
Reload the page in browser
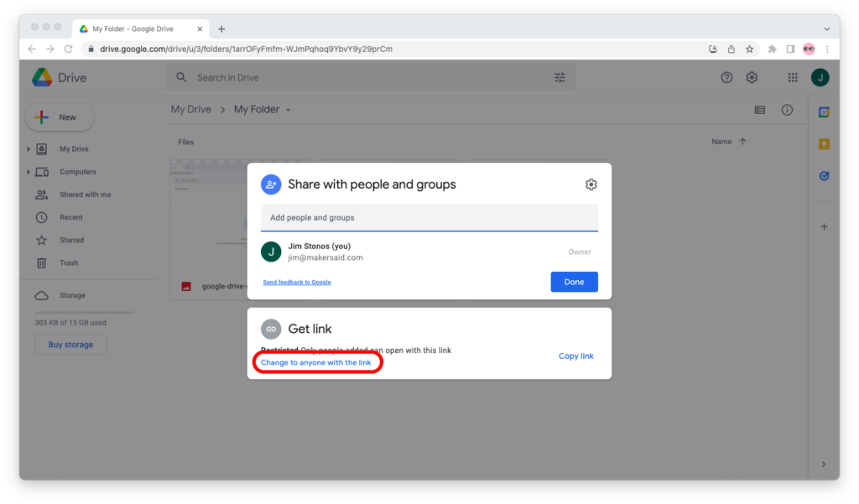[69, 49]
